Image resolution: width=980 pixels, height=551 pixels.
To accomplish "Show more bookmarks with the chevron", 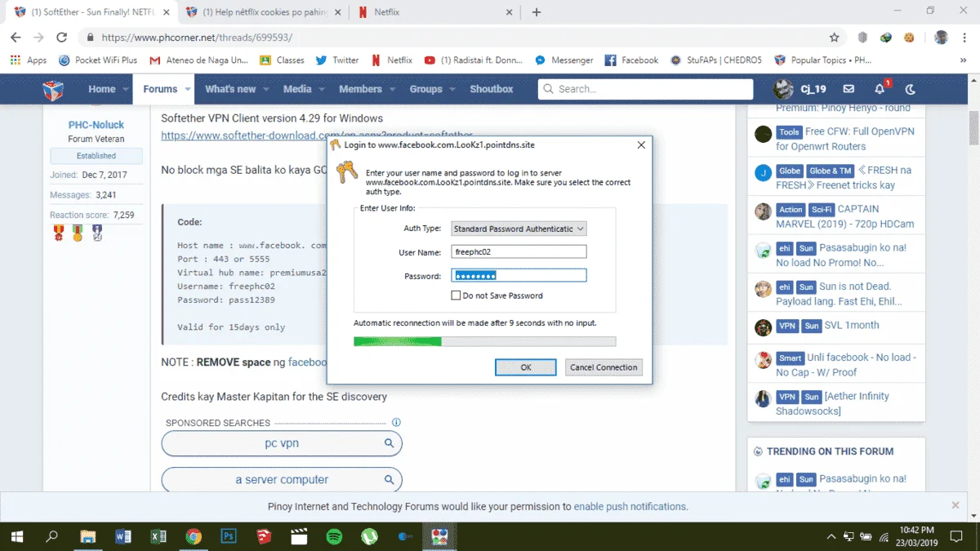I will pos(964,60).
